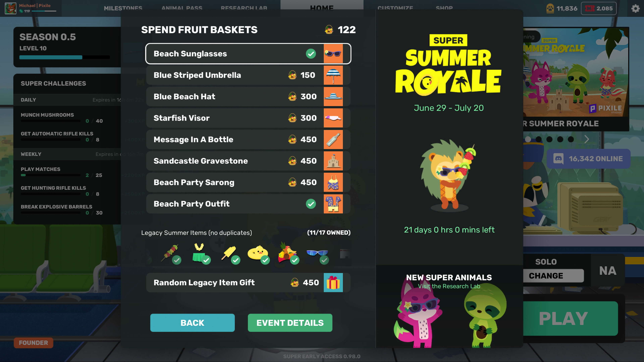Purchase the Blue Beach Hat row
The height and width of the screenshot is (362, 644).
click(x=248, y=96)
